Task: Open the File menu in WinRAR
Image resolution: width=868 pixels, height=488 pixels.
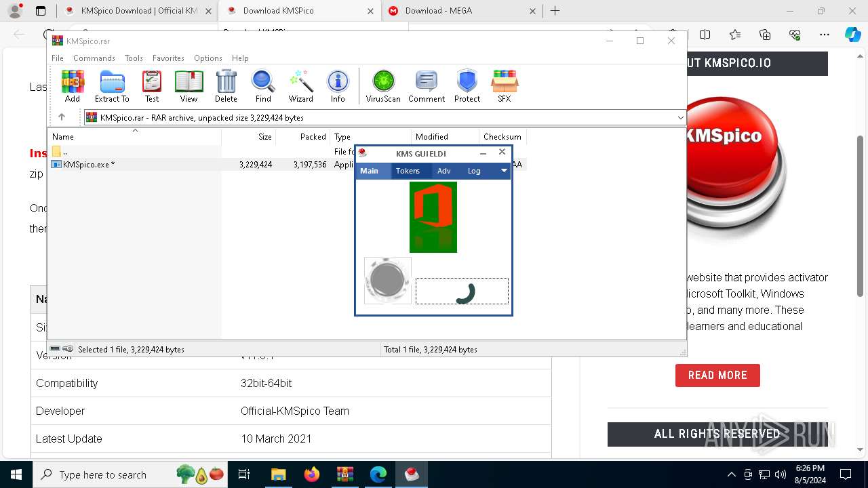Action: click(x=58, y=58)
